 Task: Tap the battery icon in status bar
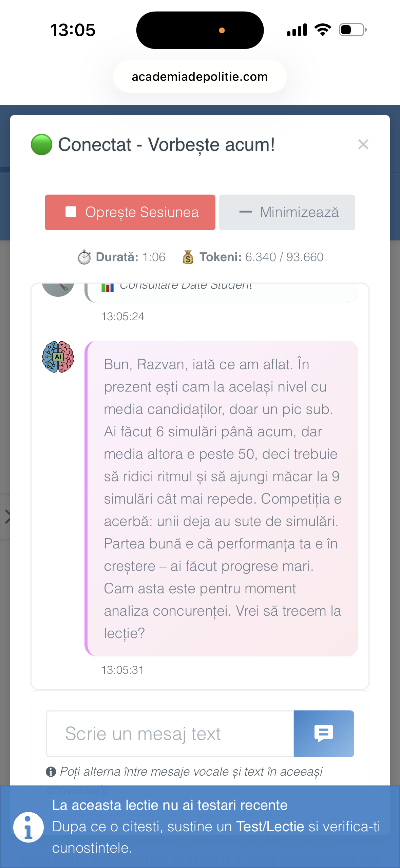353,30
